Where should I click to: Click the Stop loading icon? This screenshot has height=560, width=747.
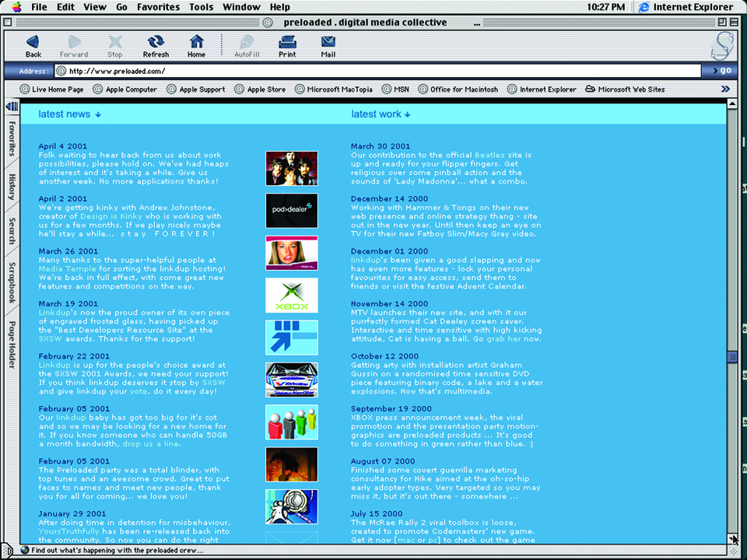[x=115, y=42]
